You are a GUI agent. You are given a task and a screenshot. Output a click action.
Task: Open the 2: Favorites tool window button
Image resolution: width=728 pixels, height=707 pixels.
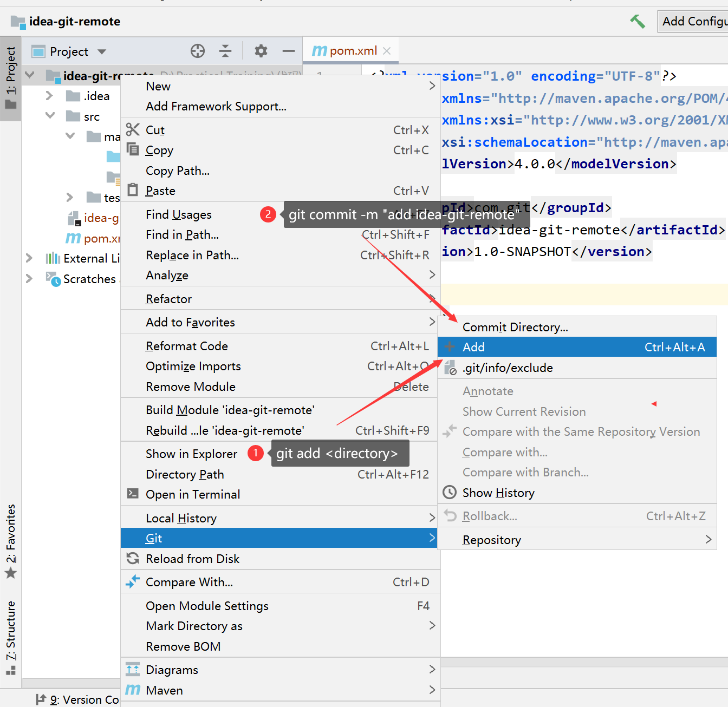point(11,542)
